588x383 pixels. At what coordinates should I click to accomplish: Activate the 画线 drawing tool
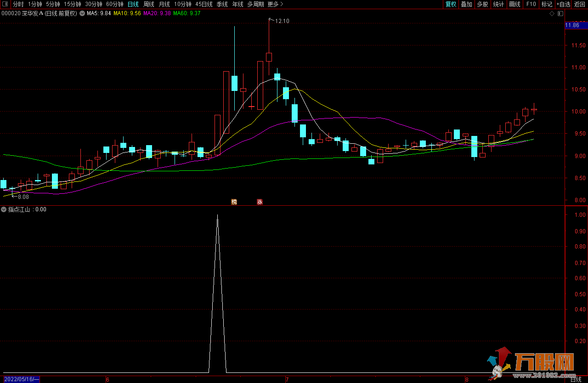[x=515, y=4]
